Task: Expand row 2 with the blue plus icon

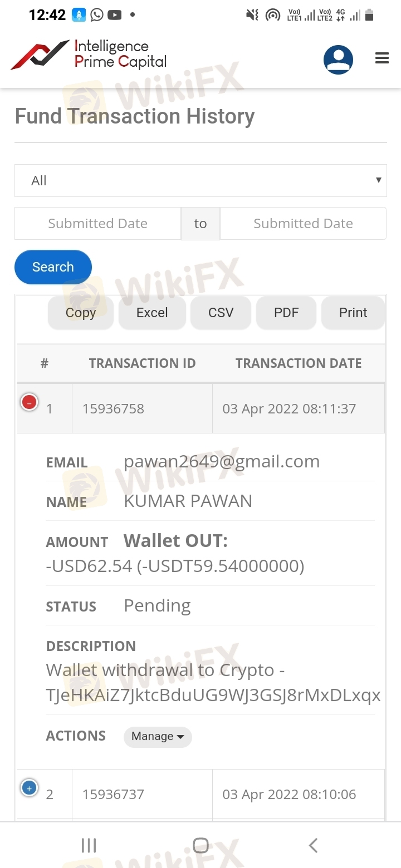Action: click(29, 787)
